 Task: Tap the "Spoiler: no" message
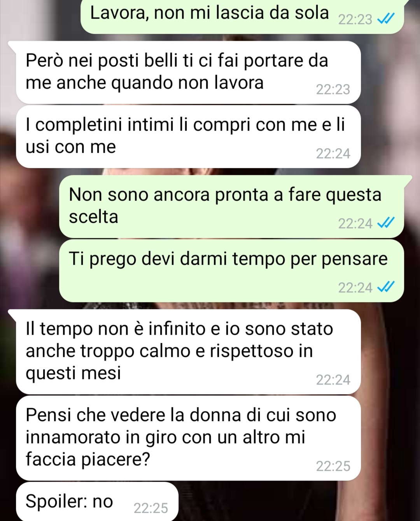coord(97,502)
